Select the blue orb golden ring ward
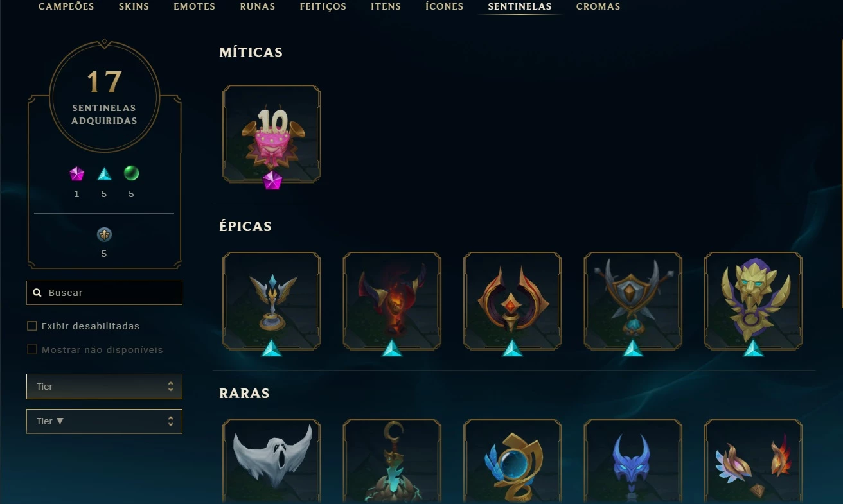The width and height of the screenshot is (843, 504). coord(513,461)
